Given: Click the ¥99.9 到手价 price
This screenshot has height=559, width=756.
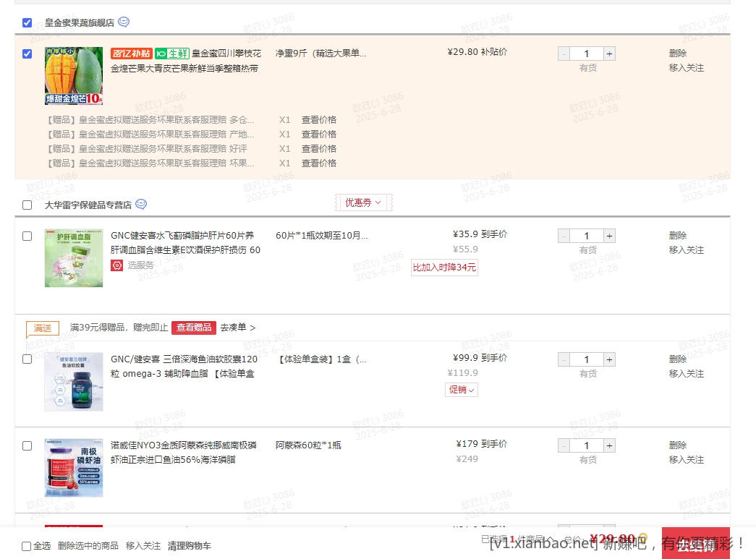Looking at the screenshot, I should point(480,357).
